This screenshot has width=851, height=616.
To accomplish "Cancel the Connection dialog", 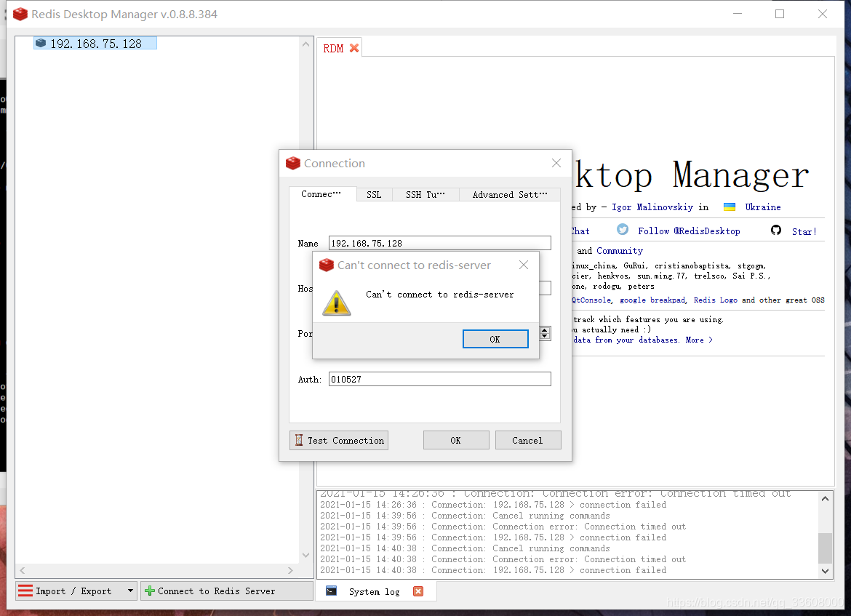I will (x=527, y=440).
